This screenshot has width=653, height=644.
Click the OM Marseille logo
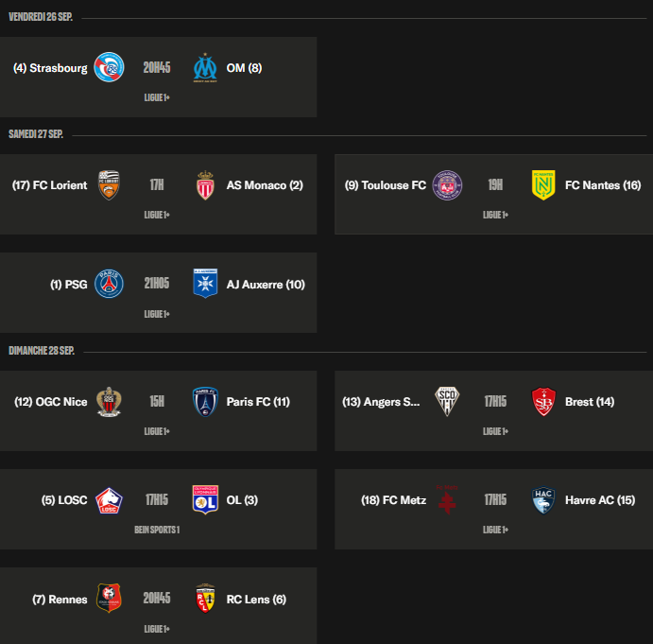(x=205, y=67)
